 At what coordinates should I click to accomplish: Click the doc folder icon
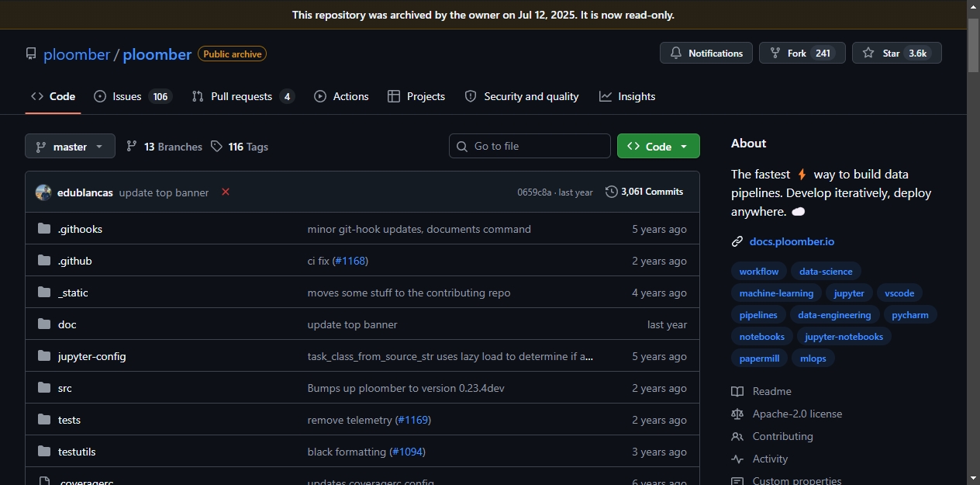[x=44, y=324]
